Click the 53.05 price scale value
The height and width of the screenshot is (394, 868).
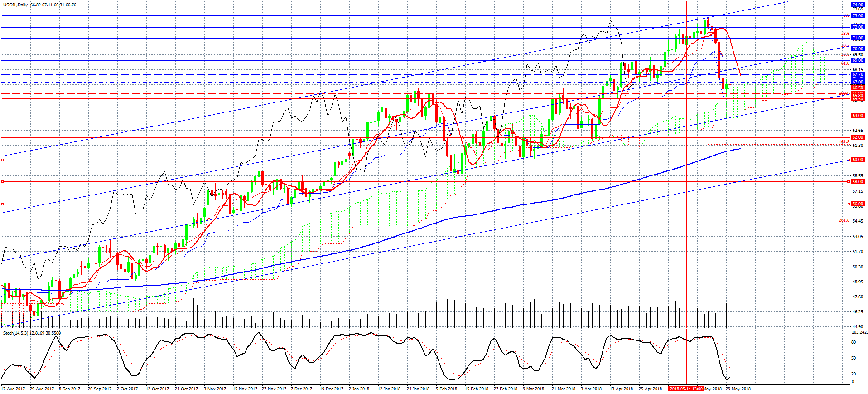pos(858,237)
